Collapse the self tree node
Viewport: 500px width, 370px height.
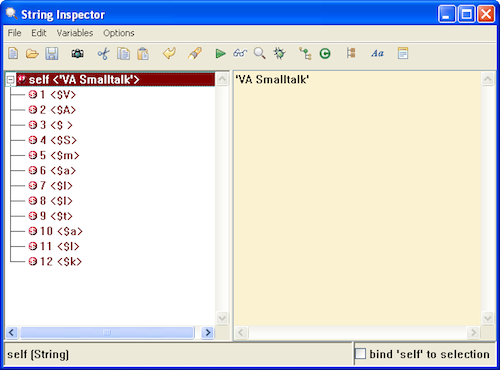point(10,80)
